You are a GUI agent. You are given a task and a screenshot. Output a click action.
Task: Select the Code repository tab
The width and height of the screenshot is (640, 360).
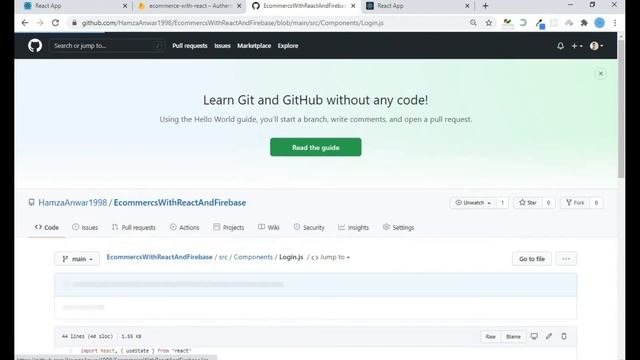(47, 227)
